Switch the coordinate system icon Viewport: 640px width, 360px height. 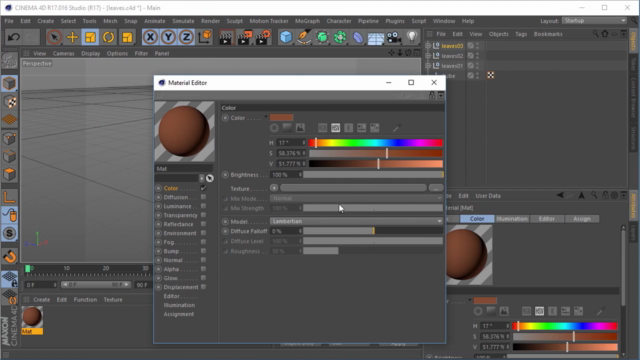[205, 37]
